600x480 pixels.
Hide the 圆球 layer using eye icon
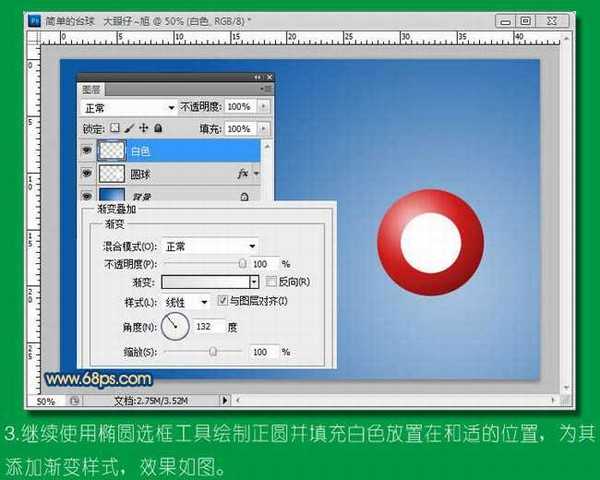pyautogui.click(x=86, y=173)
